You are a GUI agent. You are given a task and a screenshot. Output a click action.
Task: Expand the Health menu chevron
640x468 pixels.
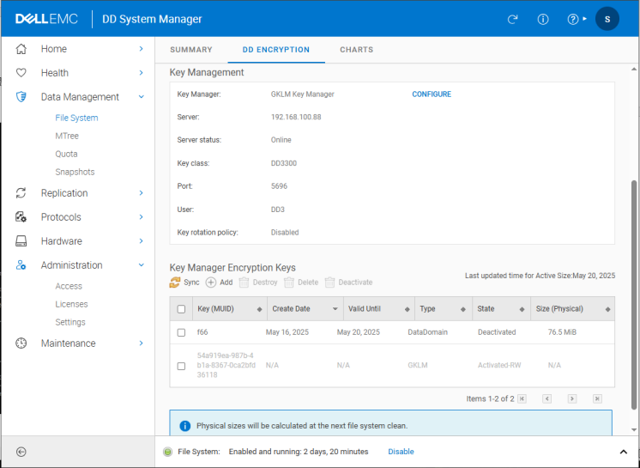141,73
